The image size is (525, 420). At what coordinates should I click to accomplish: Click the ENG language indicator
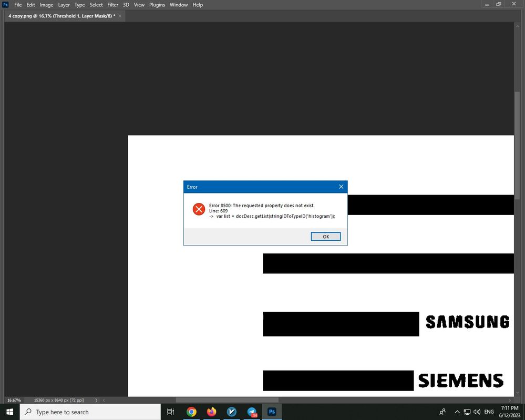489,412
